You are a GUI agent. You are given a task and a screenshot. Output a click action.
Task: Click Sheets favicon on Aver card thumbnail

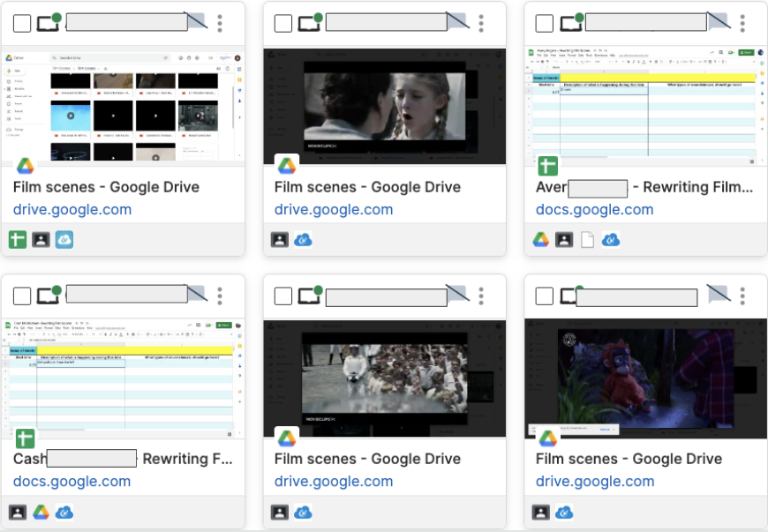[x=548, y=166]
